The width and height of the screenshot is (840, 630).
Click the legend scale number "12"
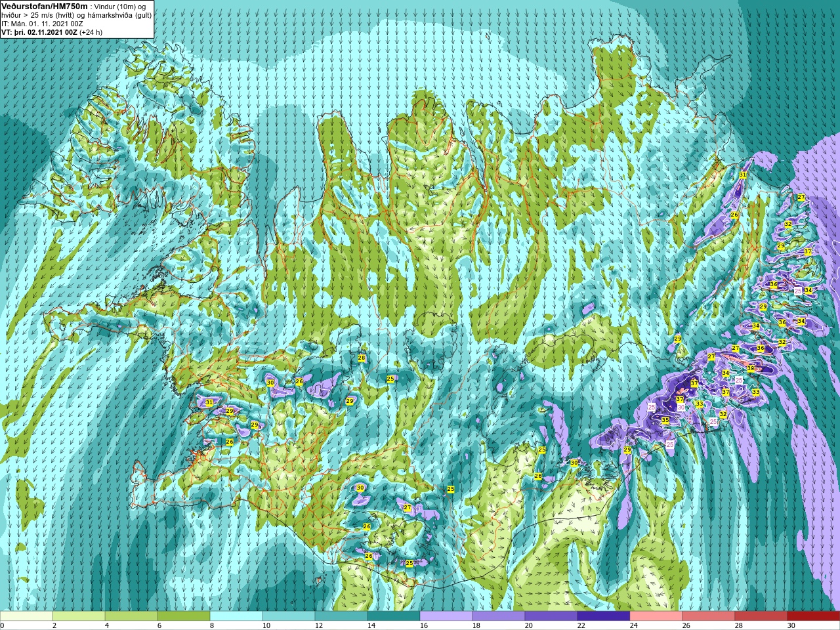(x=319, y=625)
